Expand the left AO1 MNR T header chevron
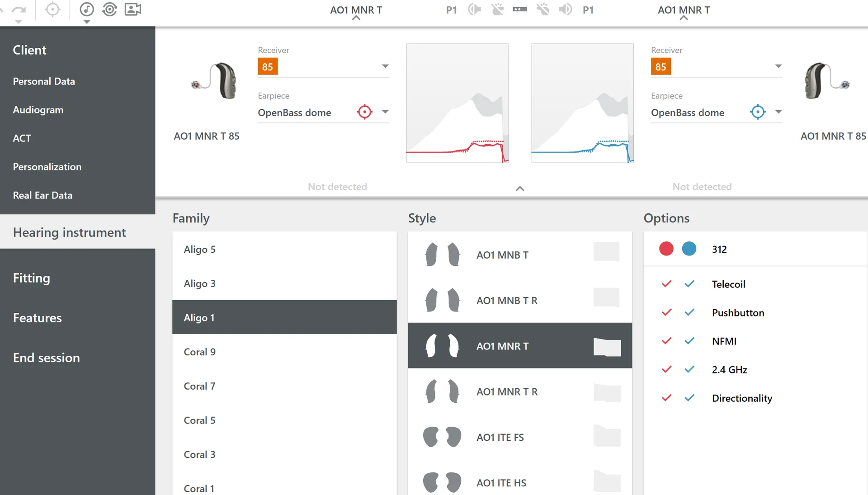This screenshot has height=495, width=868. coord(356,18)
